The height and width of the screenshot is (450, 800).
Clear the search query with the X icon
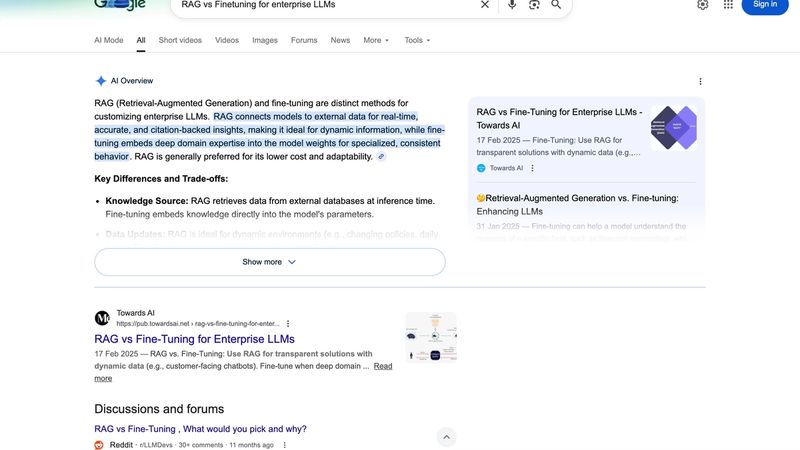click(x=485, y=5)
